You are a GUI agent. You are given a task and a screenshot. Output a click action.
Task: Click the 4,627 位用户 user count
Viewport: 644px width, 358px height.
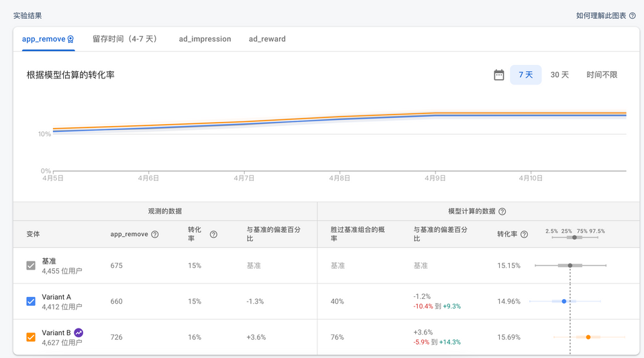coord(62,343)
